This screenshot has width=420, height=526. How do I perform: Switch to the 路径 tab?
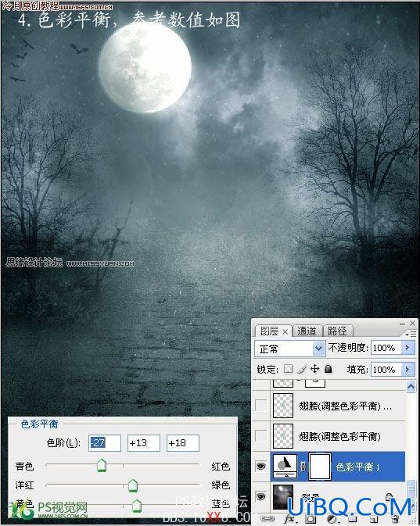pyautogui.click(x=337, y=331)
